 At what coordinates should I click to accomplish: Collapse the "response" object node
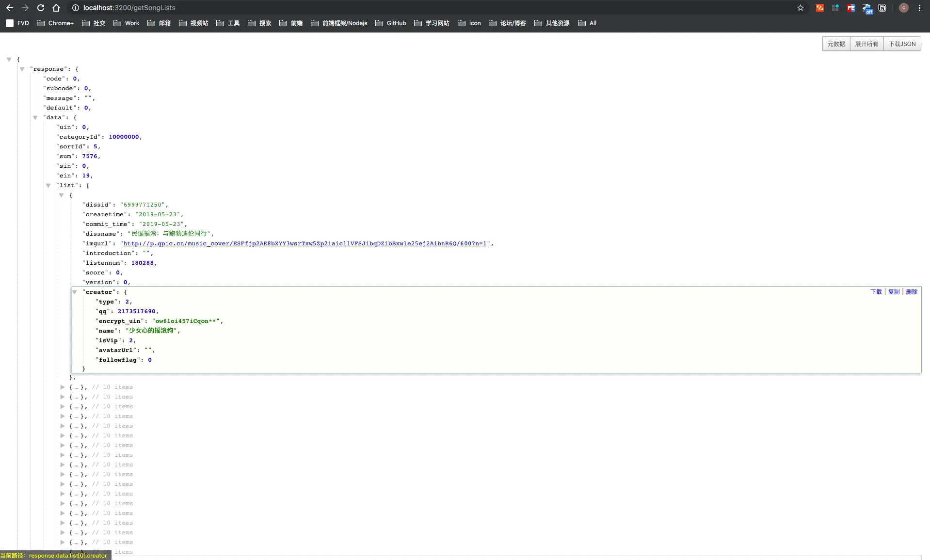(22, 69)
